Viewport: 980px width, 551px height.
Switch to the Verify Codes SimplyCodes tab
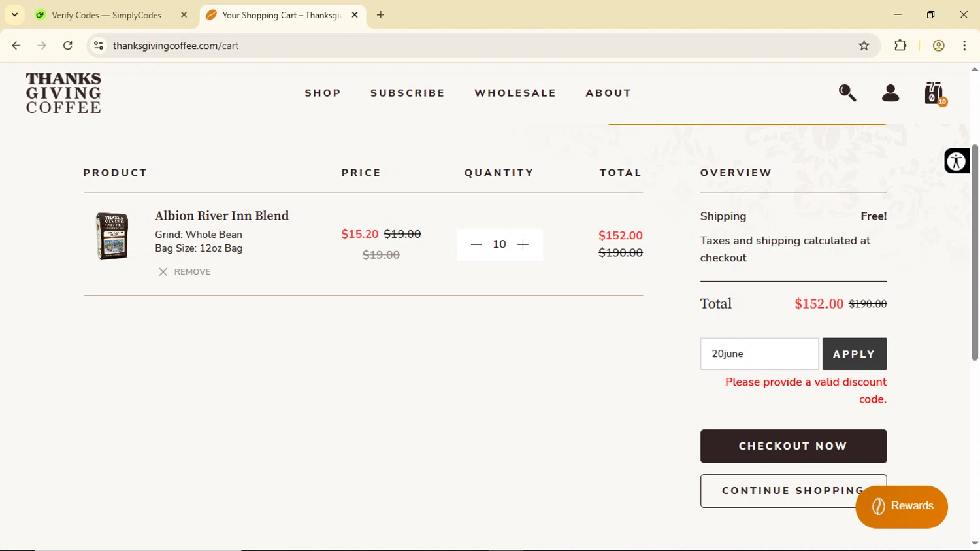106,15
